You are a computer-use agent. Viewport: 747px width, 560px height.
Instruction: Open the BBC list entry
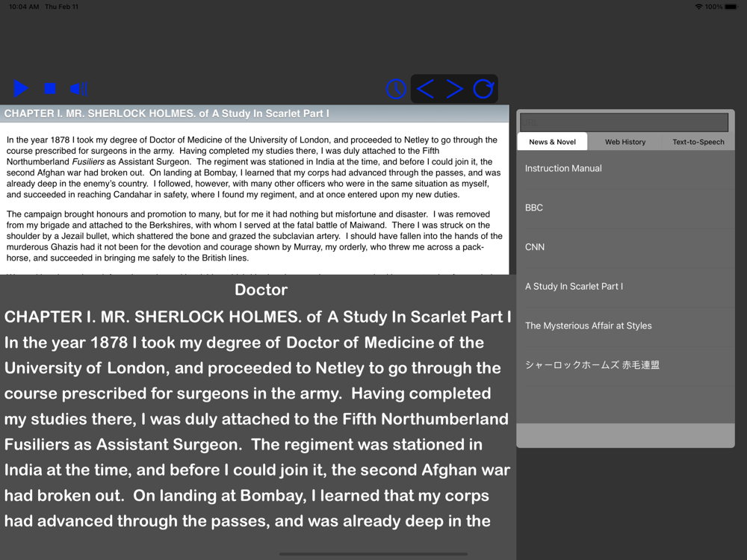[625, 208]
